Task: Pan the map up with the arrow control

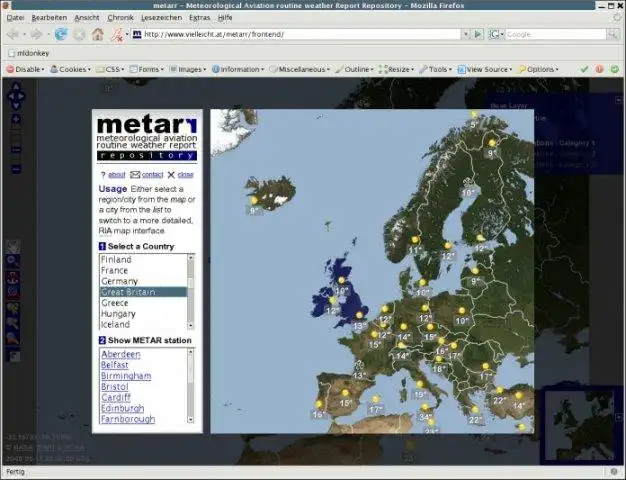Action: [16, 87]
